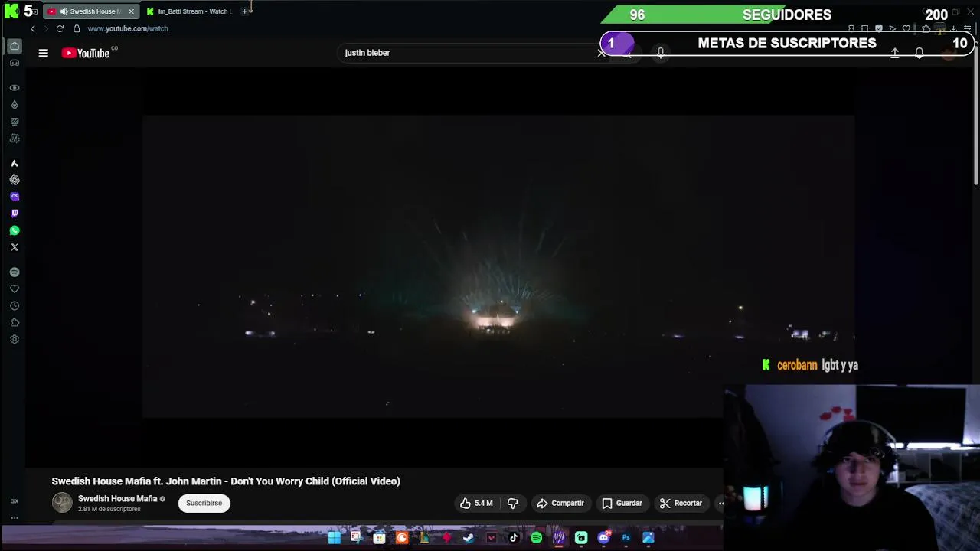Open Twitch from the browser sidebar
Viewport: 980px width, 551px height.
tap(15, 214)
